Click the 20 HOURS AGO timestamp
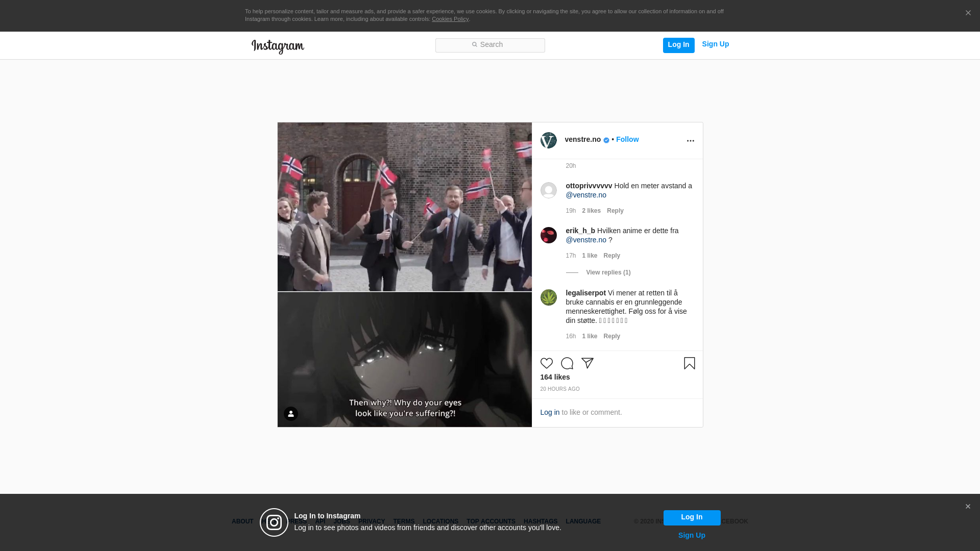Viewport: 980px width, 551px height. coord(560,389)
